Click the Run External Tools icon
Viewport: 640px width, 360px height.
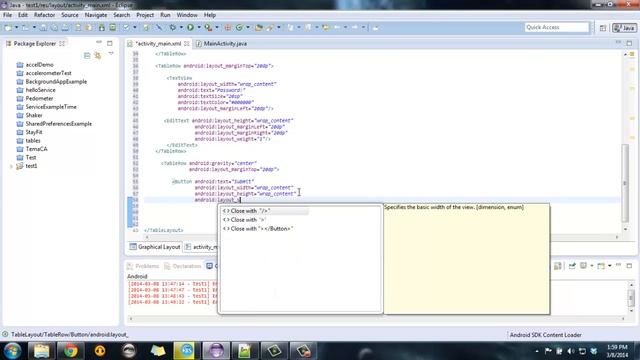point(208,27)
